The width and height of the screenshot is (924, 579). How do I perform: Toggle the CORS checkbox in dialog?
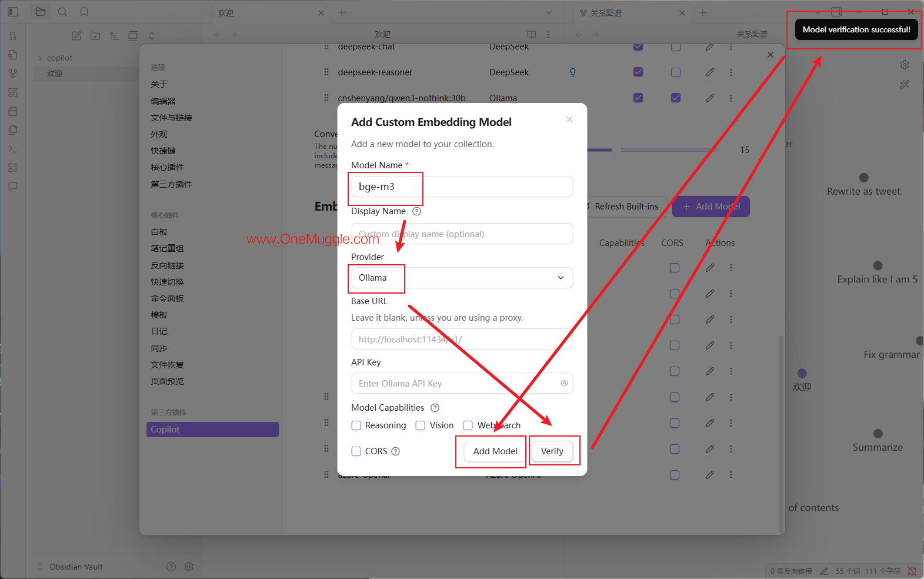pos(356,451)
